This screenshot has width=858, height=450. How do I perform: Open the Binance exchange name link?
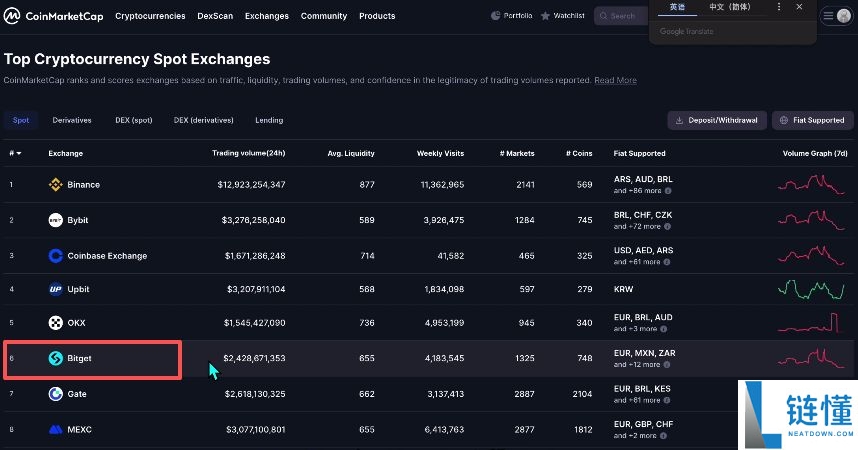click(x=83, y=184)
